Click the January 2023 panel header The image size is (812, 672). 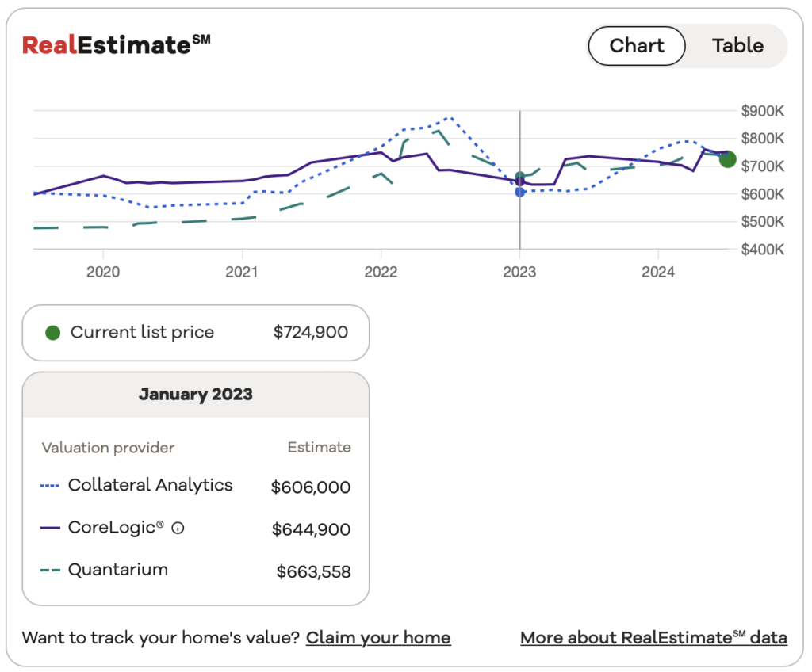click(x=195, y=395)
